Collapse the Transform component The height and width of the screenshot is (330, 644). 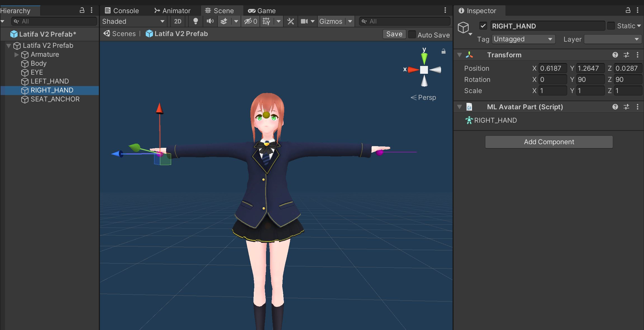459,55
